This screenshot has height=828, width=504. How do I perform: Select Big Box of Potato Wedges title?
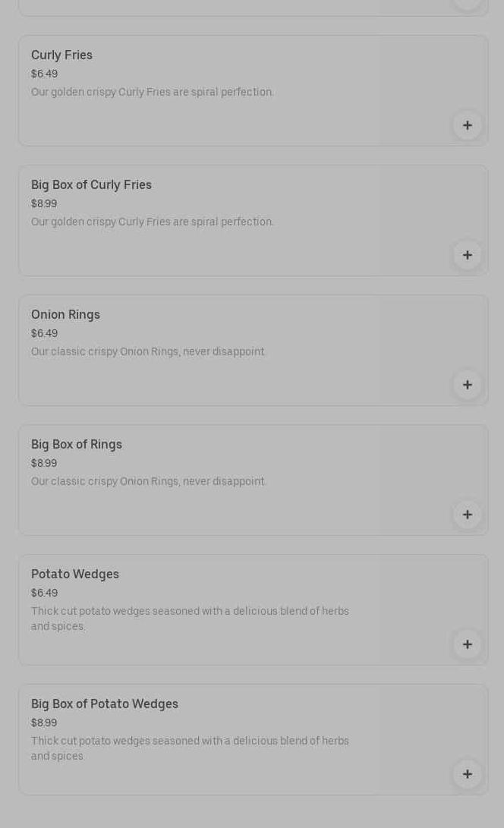(104, 704)
